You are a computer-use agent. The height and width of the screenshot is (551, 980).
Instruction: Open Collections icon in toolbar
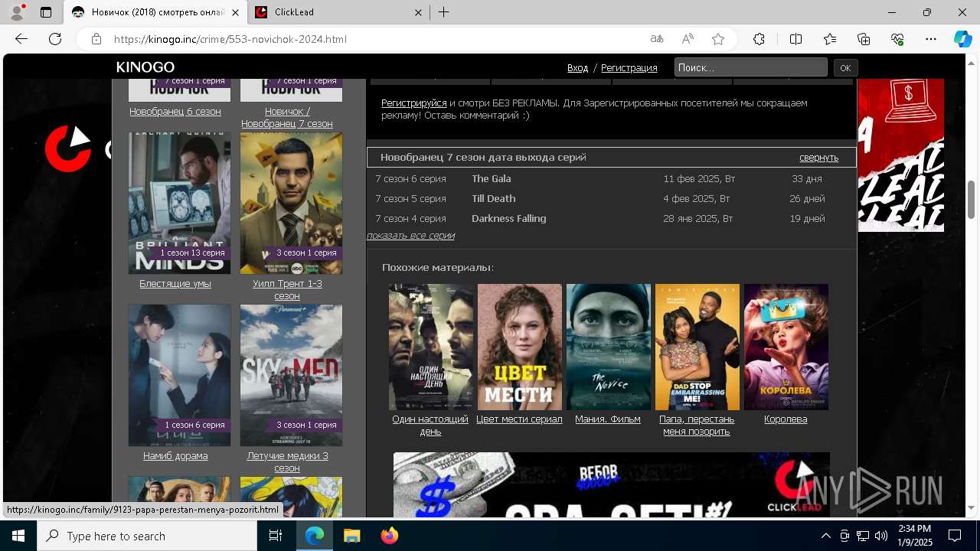coord(864,39)
